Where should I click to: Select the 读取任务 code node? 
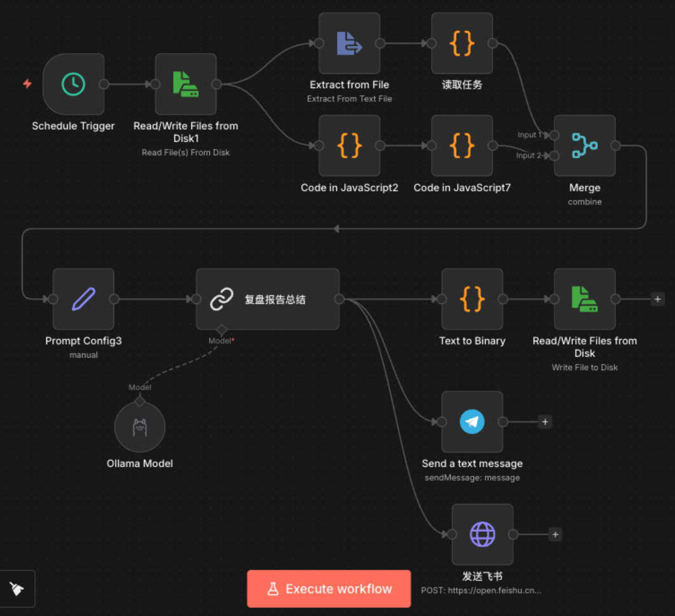point(462,43)
